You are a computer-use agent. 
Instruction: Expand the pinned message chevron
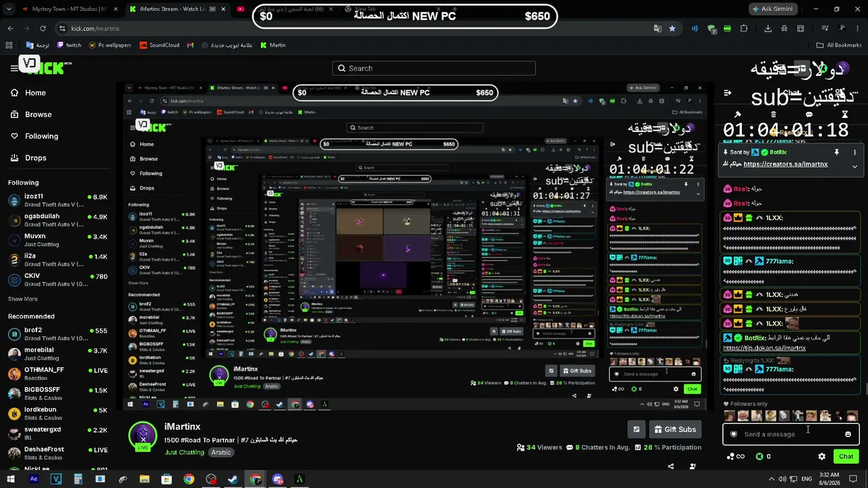coord(854,166)
